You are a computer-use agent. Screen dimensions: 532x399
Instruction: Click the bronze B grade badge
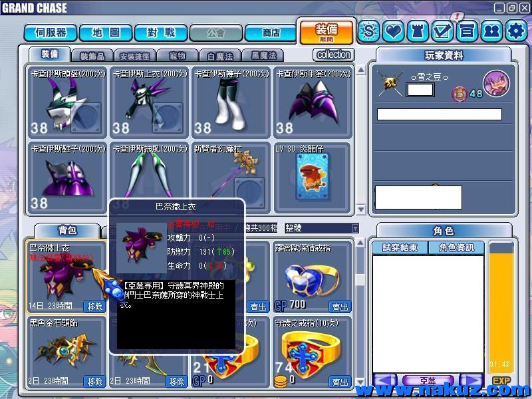460,94
